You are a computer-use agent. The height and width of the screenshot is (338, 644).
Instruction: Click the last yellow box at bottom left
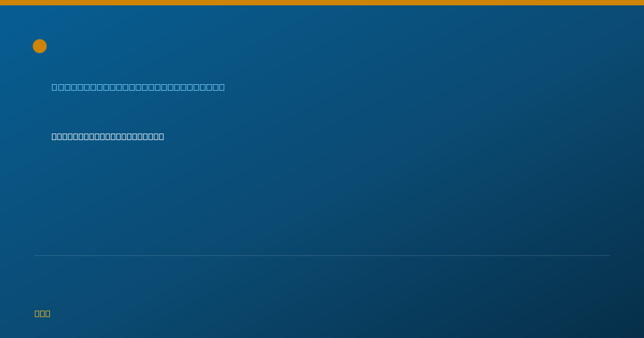(48, 313)
